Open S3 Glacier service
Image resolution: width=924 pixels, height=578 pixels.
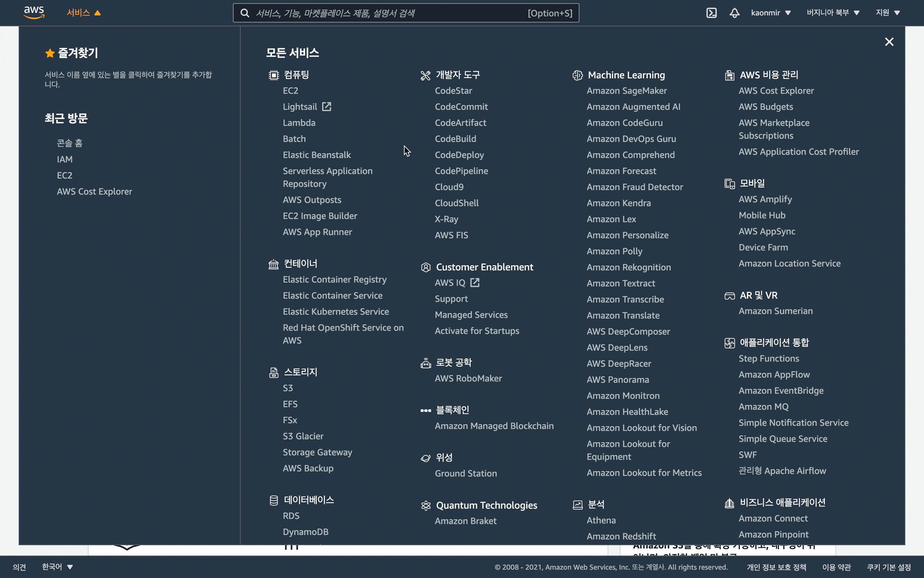[303, 436]
